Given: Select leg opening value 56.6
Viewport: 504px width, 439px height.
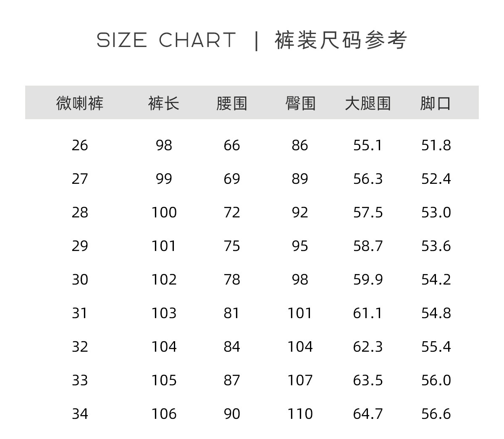Looking at the screenshot, I should 436,414.
